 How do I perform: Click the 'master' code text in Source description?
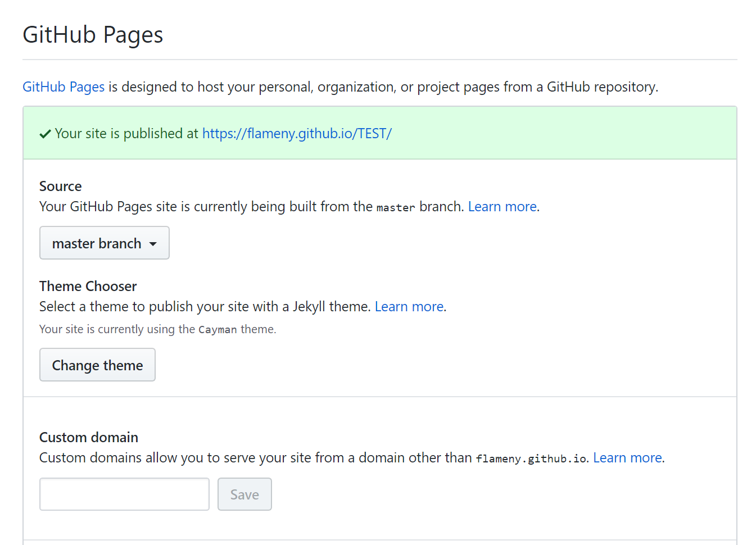396,207
